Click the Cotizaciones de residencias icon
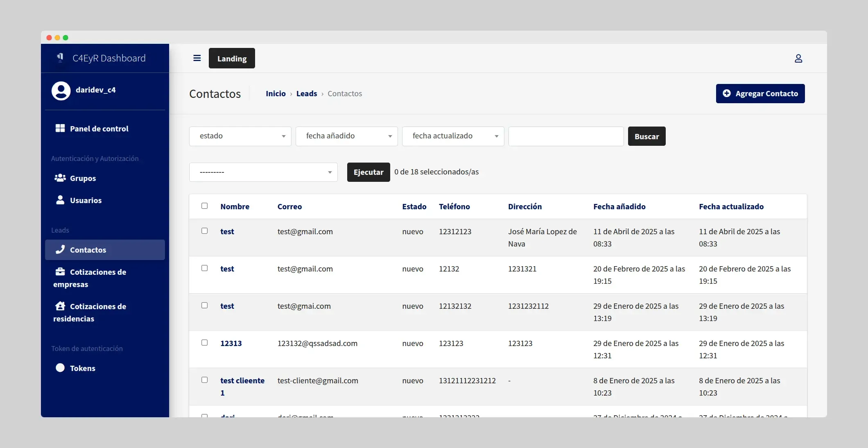The image size is (868, 448). point(60,306)
